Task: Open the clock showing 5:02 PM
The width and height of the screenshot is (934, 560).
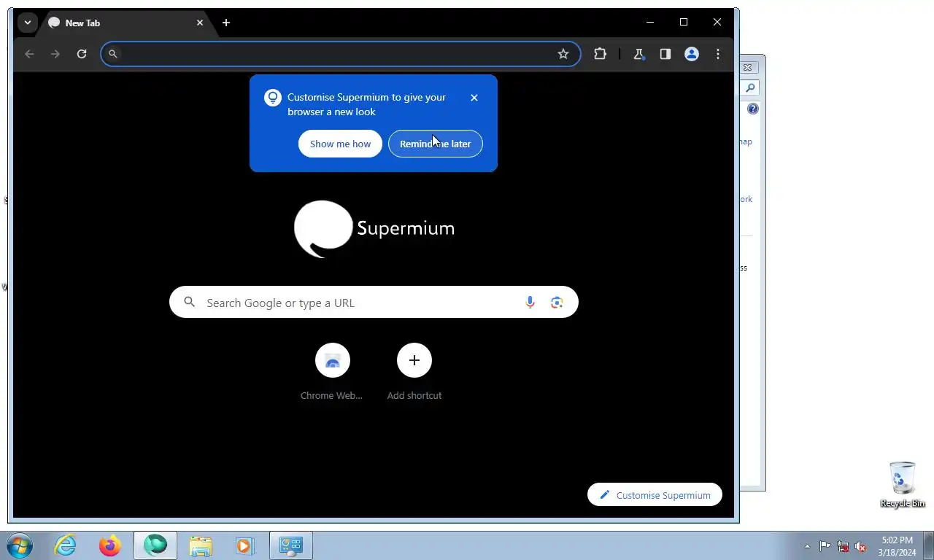Action: [x=897, y=546]
